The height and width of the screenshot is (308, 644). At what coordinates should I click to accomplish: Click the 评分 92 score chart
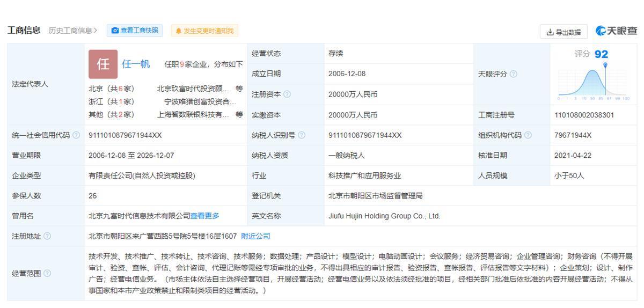pos(592,75)
